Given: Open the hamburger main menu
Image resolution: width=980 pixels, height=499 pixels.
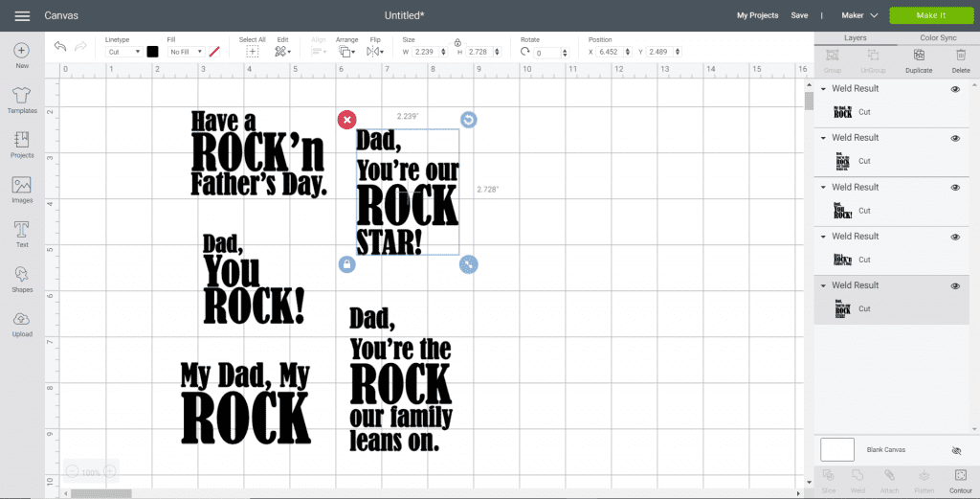Looking at the screenshot, I should 22,15.
